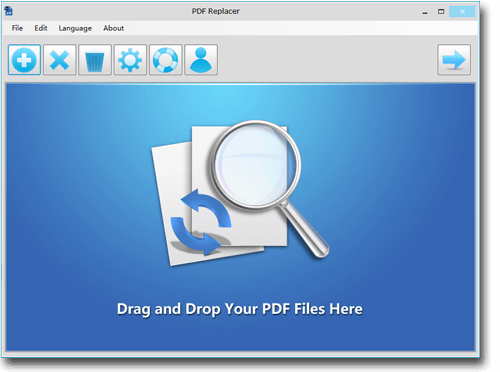Click the PDF Replacer app icon in title bar
Screen dimensions: 500x372
point(9,11)
